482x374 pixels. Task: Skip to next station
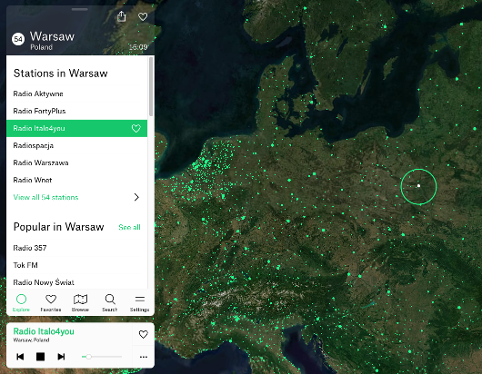pyautogui.click(x=61, y=357)
